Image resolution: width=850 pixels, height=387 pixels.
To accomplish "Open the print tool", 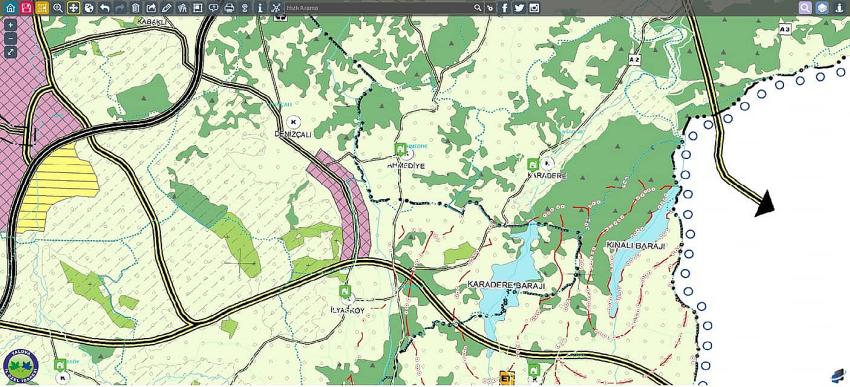I will 229,8.
